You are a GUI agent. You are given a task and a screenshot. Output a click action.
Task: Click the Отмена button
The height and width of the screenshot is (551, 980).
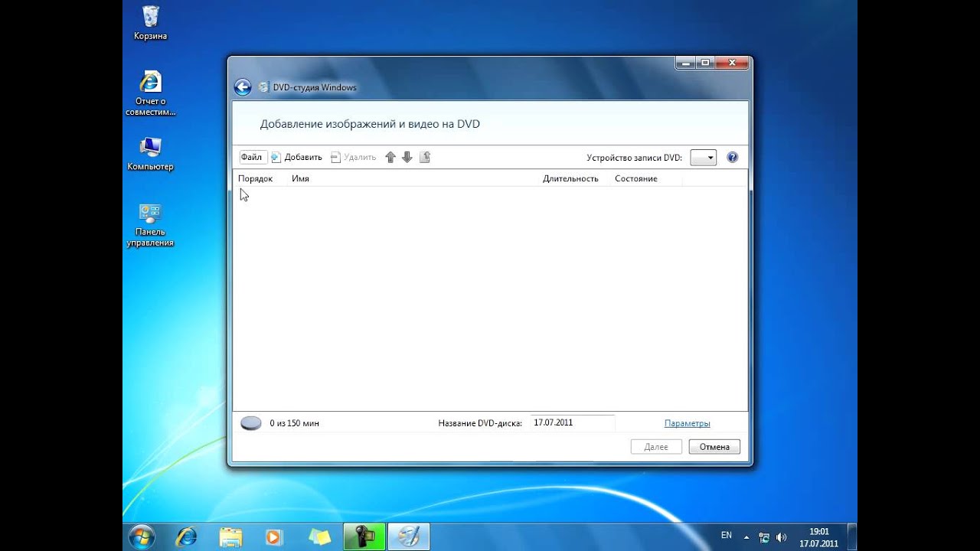click(x=714, y=447)
